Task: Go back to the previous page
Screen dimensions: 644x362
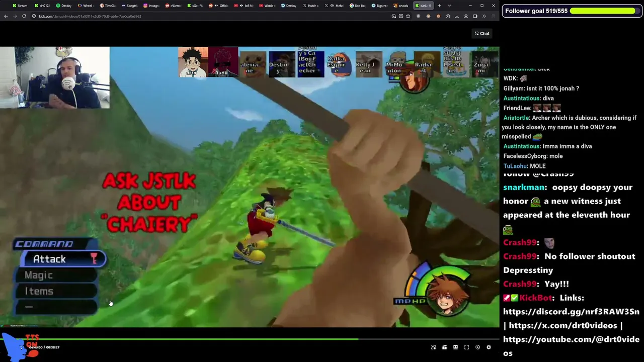Action: [6, 16]
